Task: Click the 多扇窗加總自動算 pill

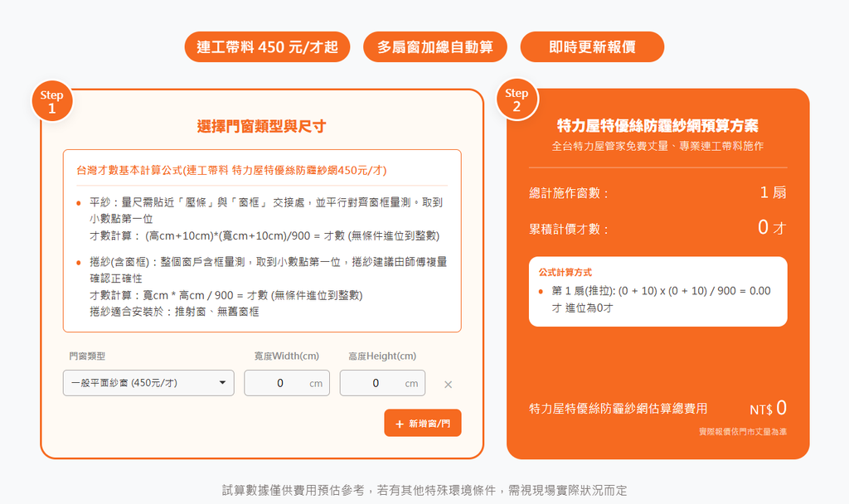Action: [x=434, y=47]
